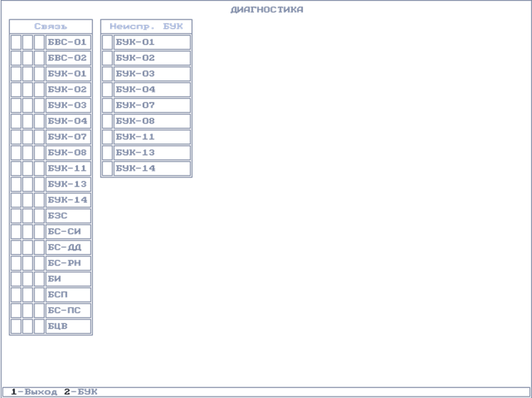The width and height of the screenshot is (532, 398).
Task: Click БУК-07 label in Связь panel
Action: [68, 137]
